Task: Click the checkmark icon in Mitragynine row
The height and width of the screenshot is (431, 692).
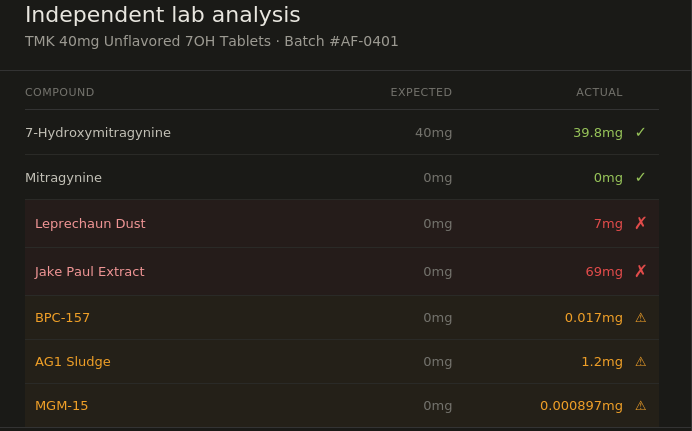Action: click(x=641, y=177)
